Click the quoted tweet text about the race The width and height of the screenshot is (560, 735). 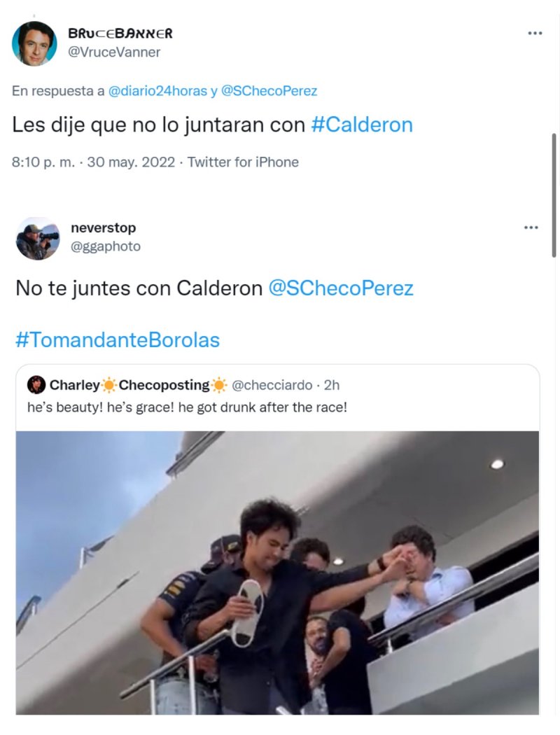pos(187,407)
